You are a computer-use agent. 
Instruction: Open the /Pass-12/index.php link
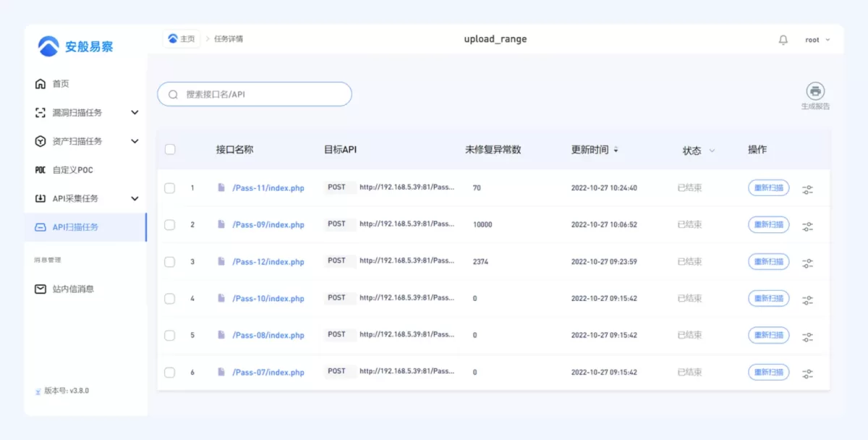tap(268, 262)
